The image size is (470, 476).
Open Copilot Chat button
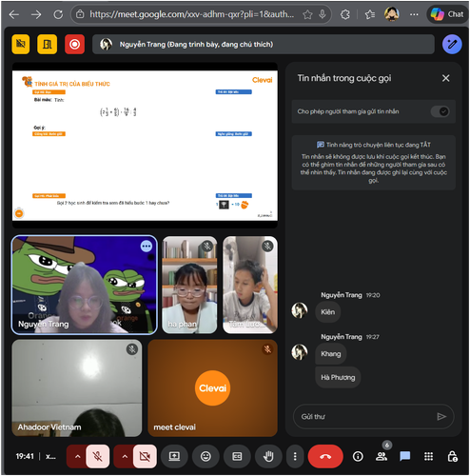click(447, 14)
